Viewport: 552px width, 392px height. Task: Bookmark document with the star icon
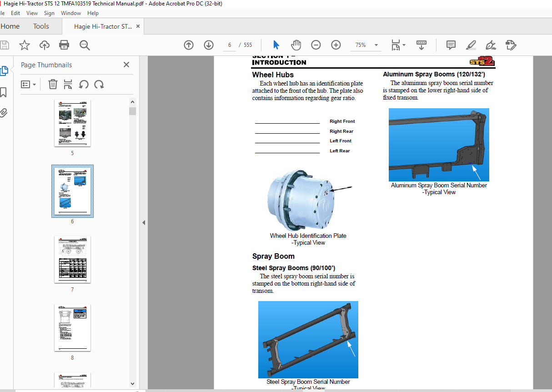(x=24, y=45)
